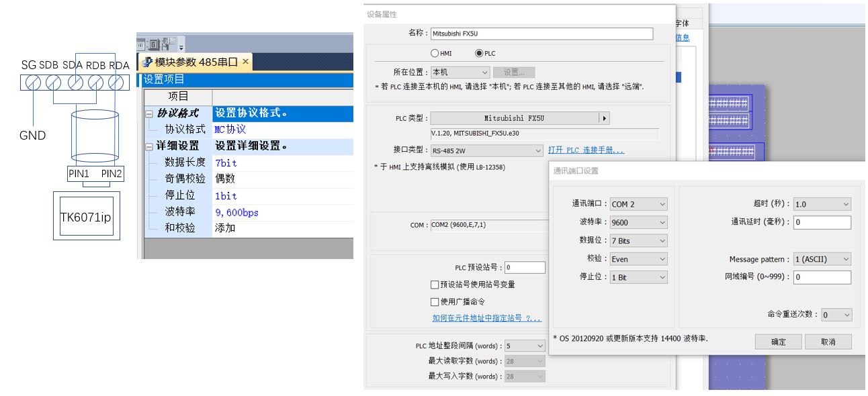Open the 接口类型 RS-485 2W dropdown

pos(537,151)
